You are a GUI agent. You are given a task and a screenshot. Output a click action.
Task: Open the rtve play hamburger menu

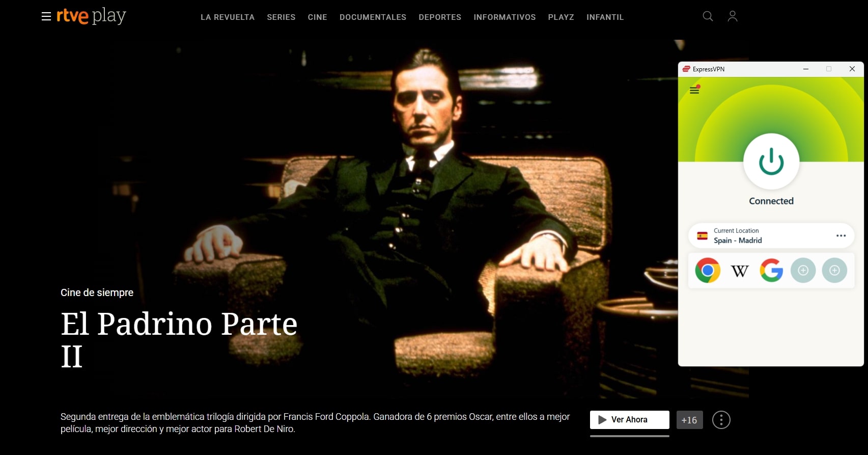coord(46,17)
